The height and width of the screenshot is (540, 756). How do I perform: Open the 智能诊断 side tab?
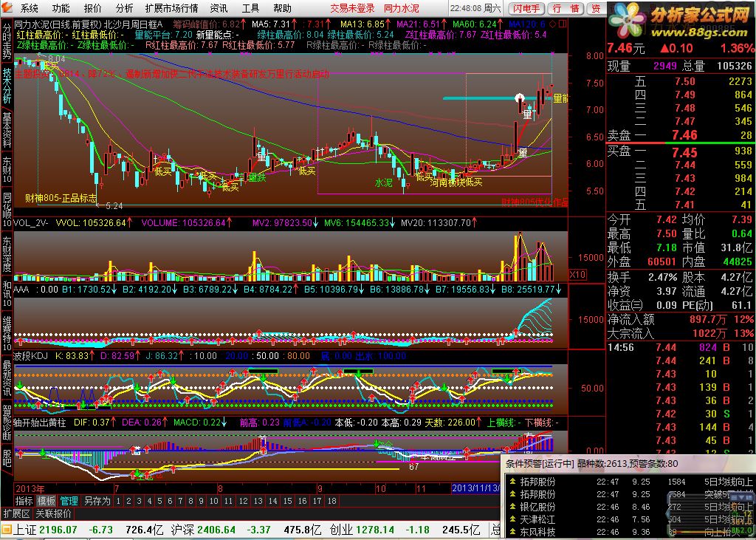click(x=7, y=423)
